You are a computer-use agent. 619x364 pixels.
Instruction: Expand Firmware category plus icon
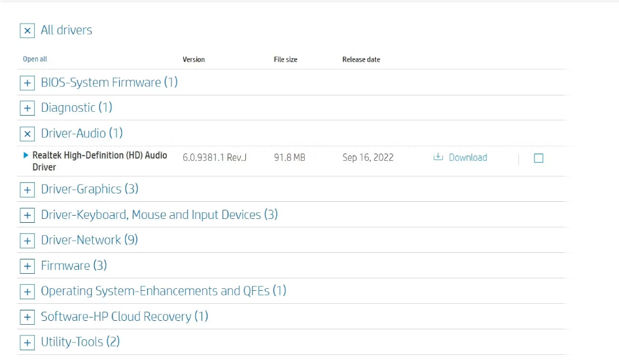pos(27,266)
